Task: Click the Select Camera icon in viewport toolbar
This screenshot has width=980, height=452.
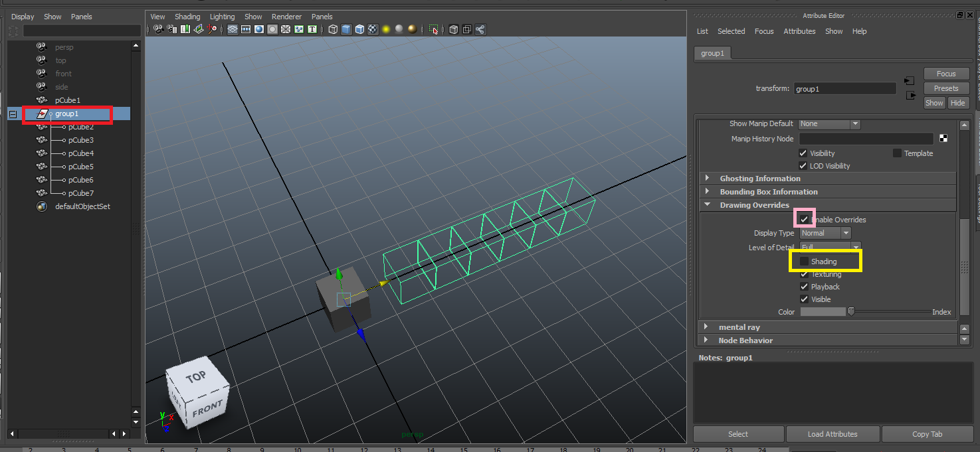Action: pos(158,29)
